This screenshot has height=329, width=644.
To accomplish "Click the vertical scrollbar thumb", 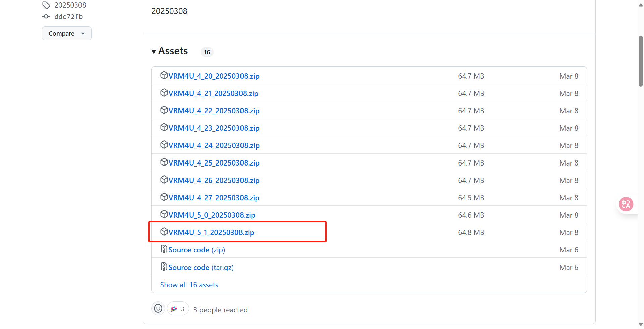I will click(x=641, y=60).
